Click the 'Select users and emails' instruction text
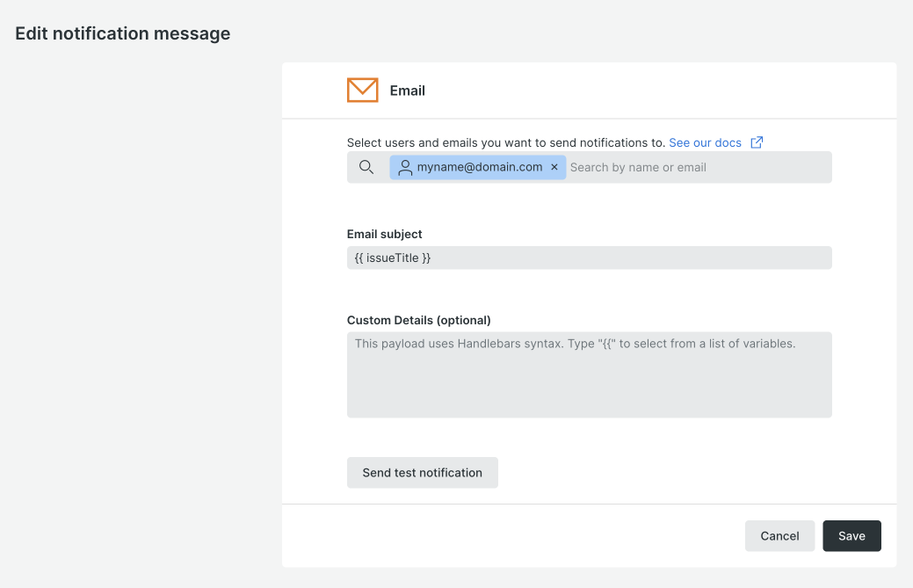This screenshot has height=588, width=913. [x=506, y=142]
